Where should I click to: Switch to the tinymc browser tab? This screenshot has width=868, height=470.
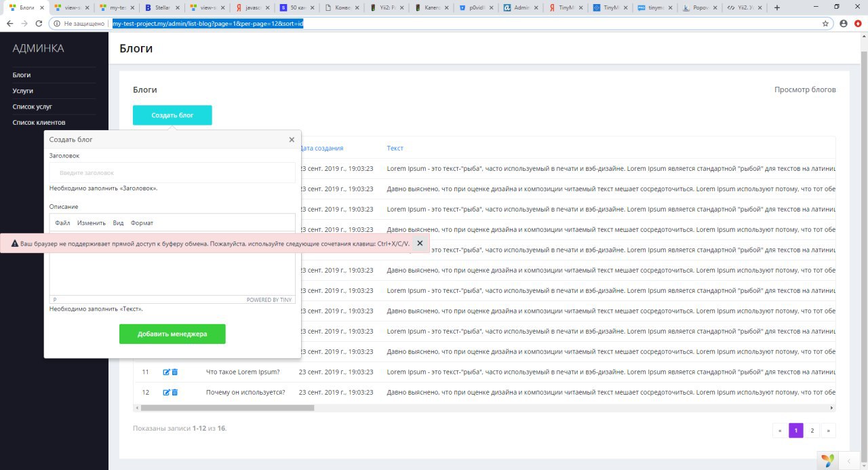[654, 7]
